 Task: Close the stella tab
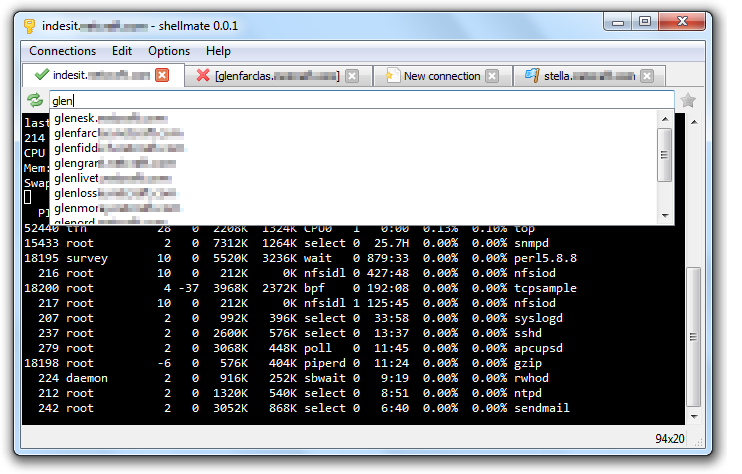pos(647,76)
